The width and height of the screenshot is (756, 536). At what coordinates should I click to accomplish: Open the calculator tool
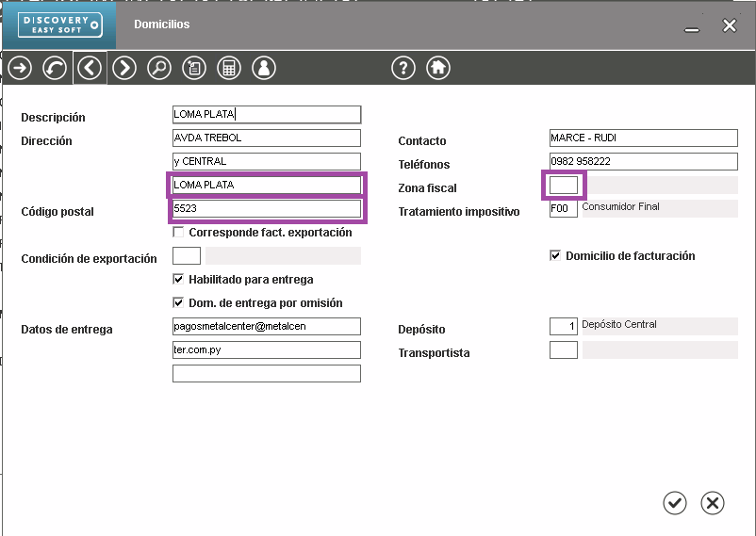[x=228, y=68]
